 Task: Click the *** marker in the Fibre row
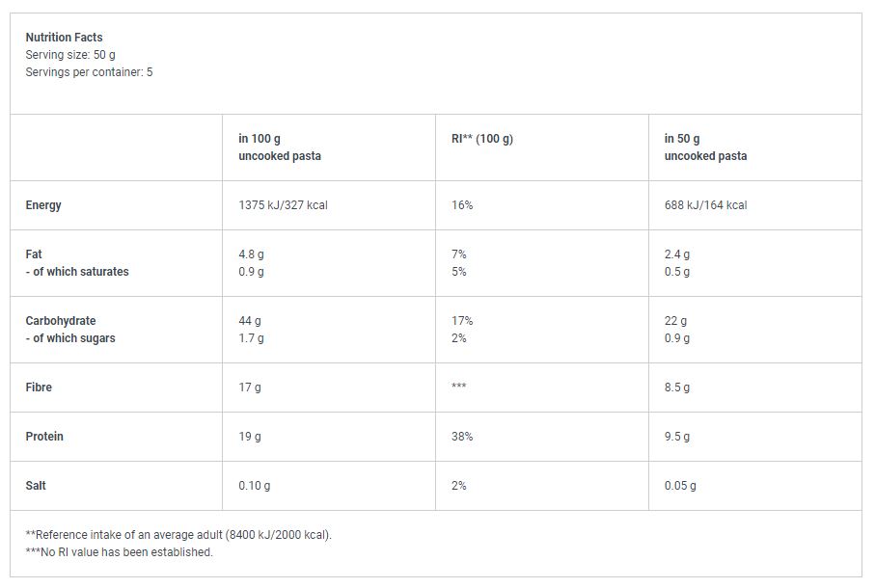[459, 388]
